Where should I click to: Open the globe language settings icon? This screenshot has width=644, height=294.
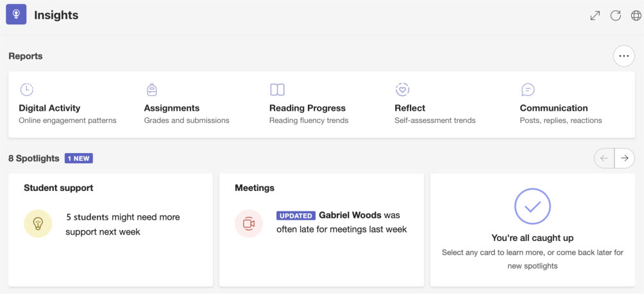click(636, 15)
